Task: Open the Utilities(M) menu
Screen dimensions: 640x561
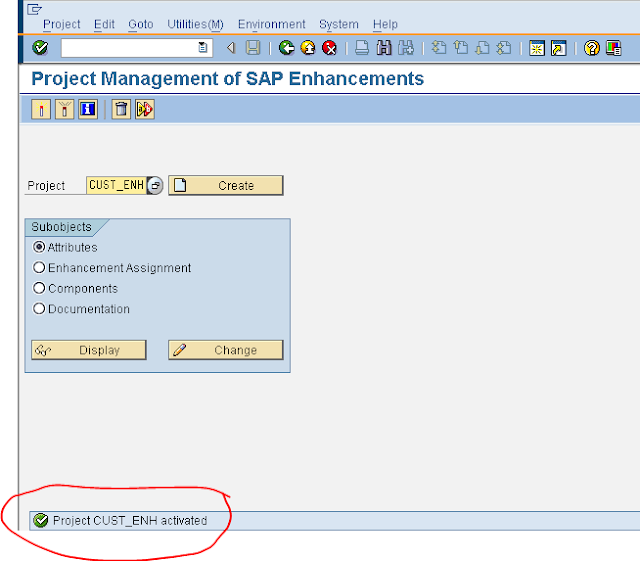Action: 196,24
